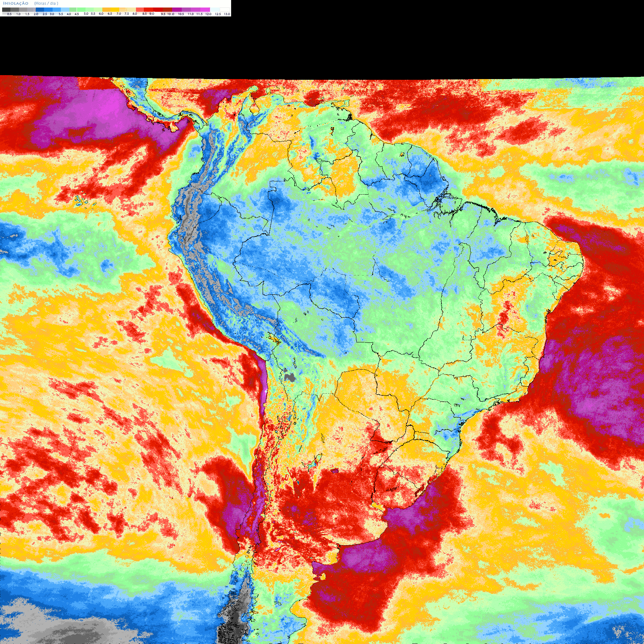This screenshot has width=644, height=644.
Task: Click the 6.0 legend scale label
Action: (101, 14)
